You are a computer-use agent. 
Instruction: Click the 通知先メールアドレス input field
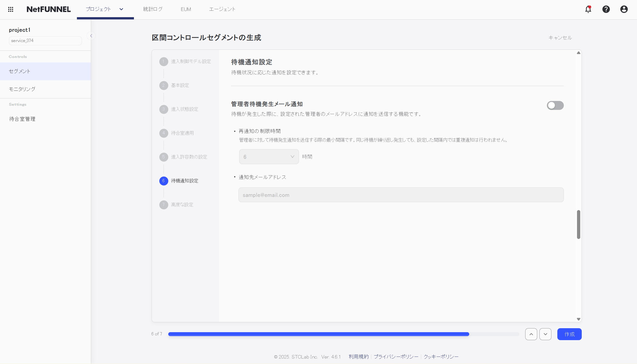point(401,195)
